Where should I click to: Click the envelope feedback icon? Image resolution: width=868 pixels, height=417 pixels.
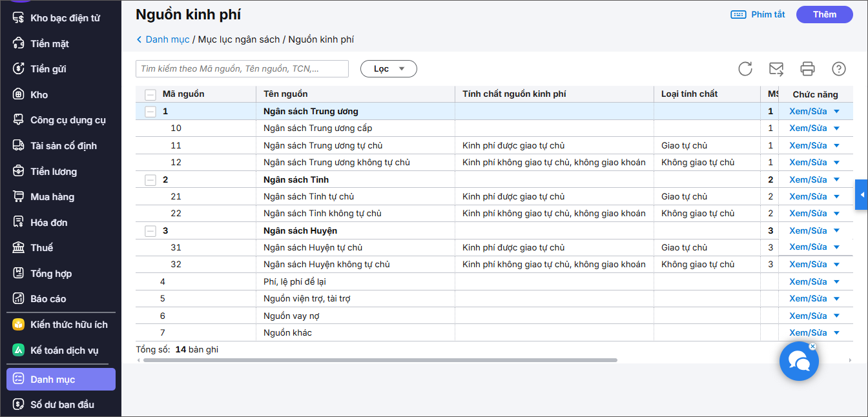[x=776, y=69]
